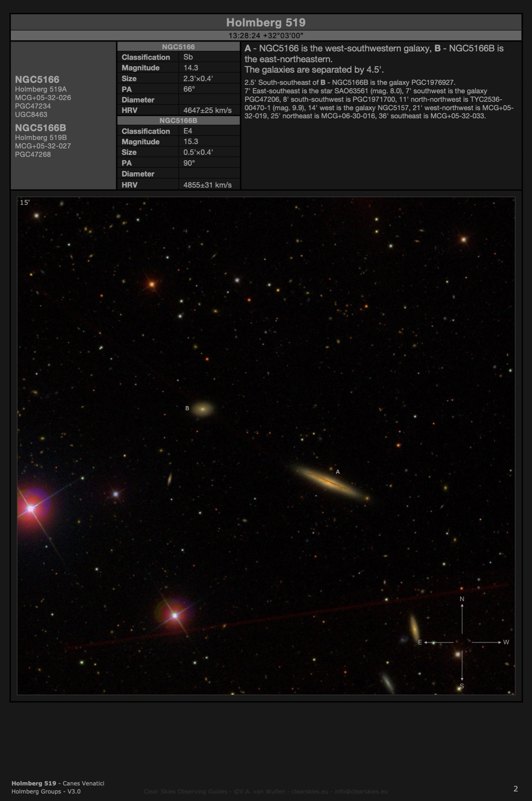Click the Holmberg 519A alias text
The image size is (532, 801).
tap(41, 89)
